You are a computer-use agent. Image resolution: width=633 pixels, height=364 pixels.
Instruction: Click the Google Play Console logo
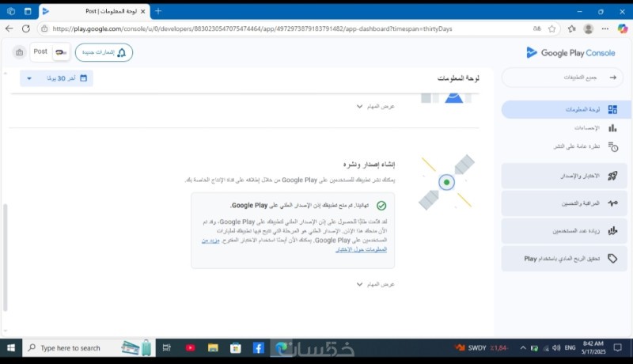[x=570, y=52]
